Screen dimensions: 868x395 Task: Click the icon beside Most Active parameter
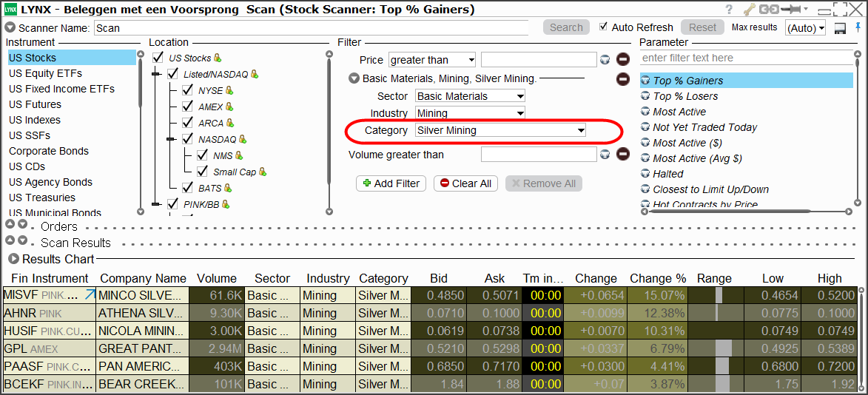(x=645, y=112)
